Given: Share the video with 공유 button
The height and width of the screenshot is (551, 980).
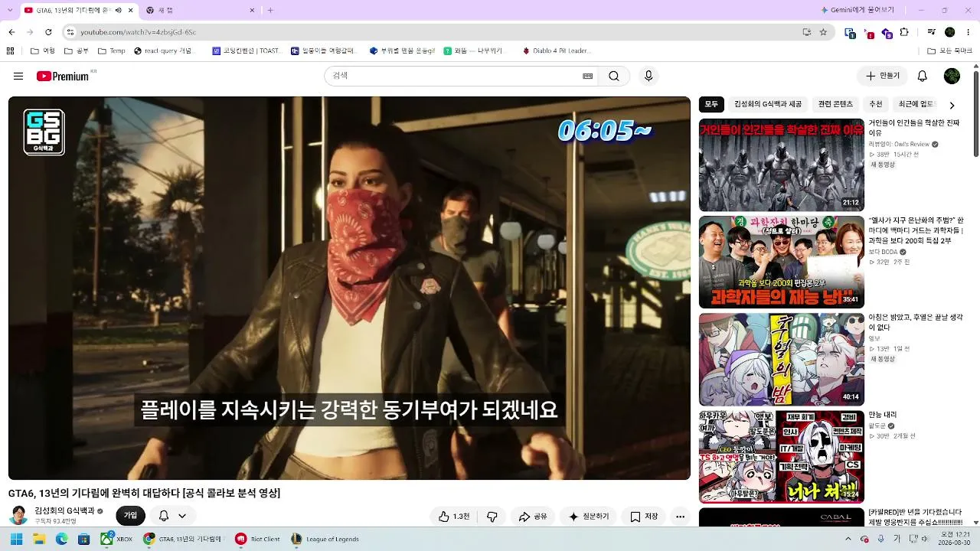Looking at the screenshot, I should 533,517.
